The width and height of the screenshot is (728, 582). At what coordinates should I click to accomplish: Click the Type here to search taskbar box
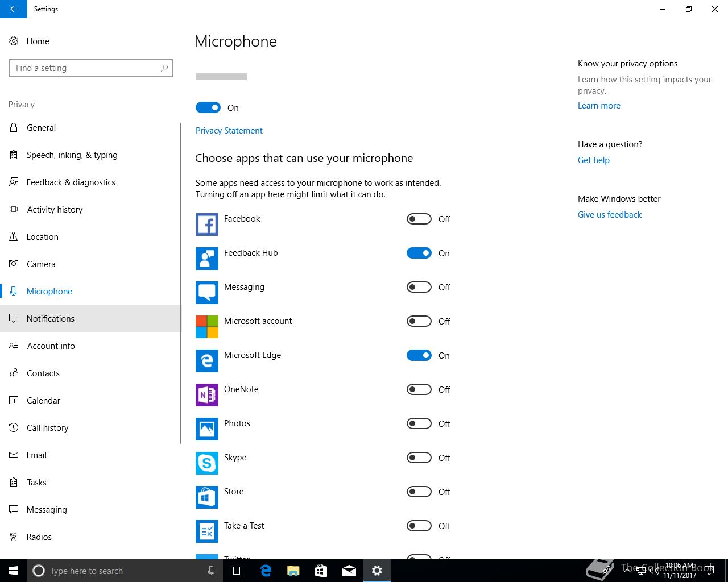[x=125, y=571]
